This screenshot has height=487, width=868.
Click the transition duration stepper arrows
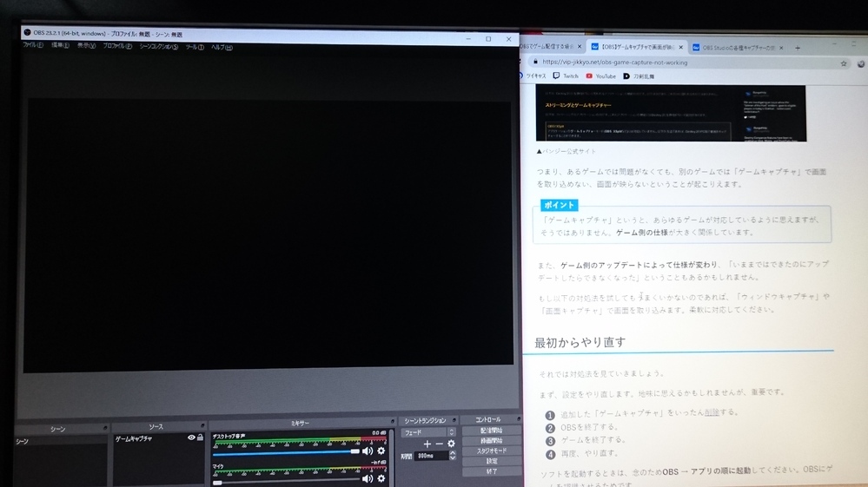[453, 456]
